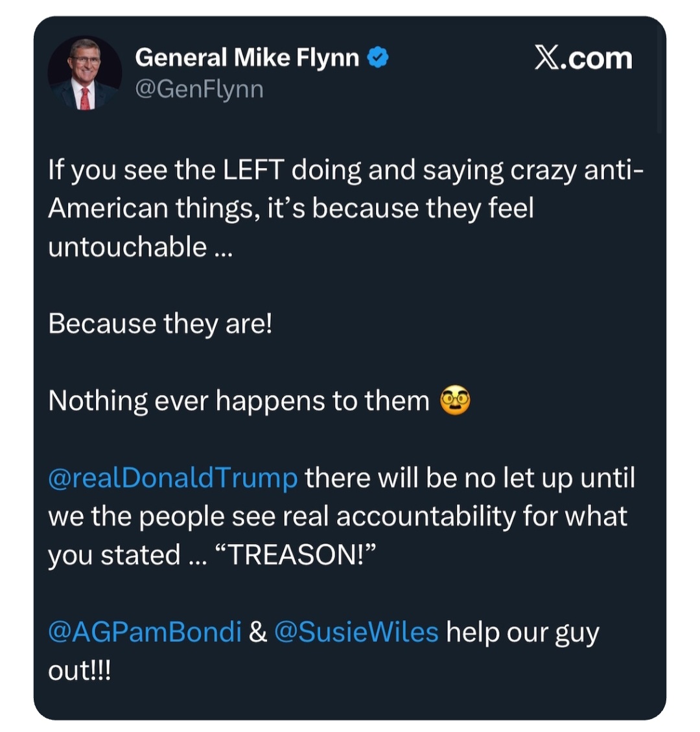Click the phrase "help our guy"
This screenshot has width=700, height=732.
tap(522, 632)
